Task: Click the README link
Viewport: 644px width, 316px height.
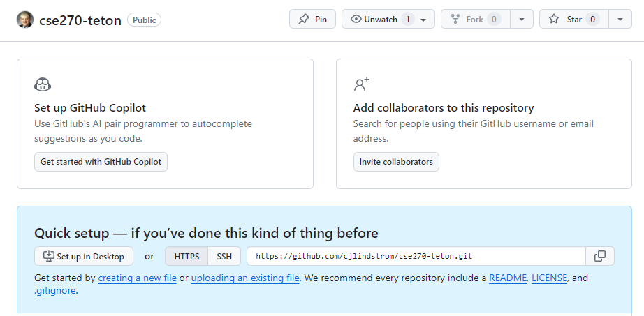Action: click(508, 278)
